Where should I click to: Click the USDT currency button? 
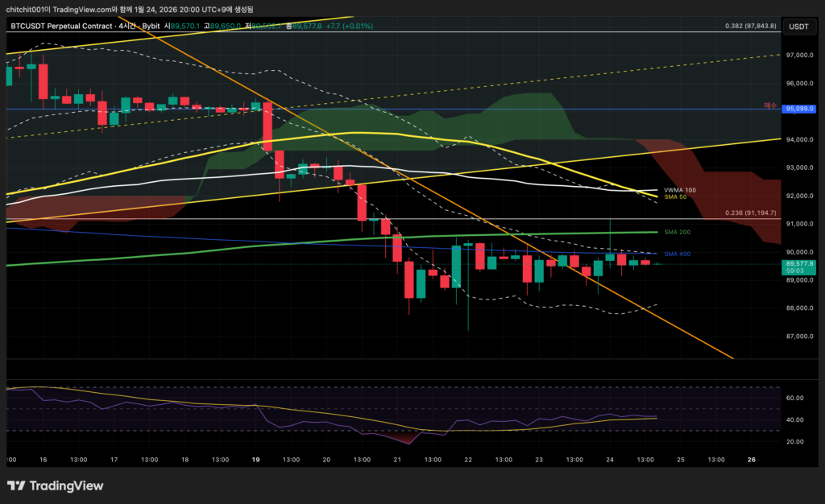pyautogui.click(x=798, y=27)
